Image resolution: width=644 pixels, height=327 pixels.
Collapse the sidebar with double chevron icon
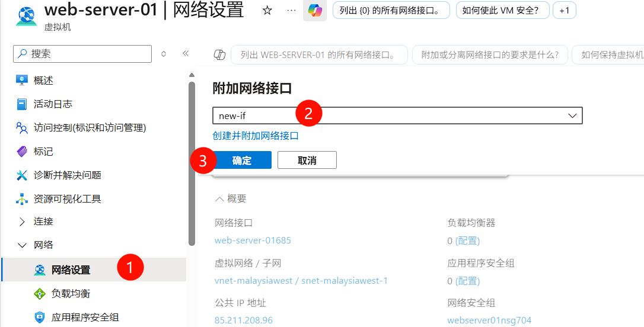185,53
